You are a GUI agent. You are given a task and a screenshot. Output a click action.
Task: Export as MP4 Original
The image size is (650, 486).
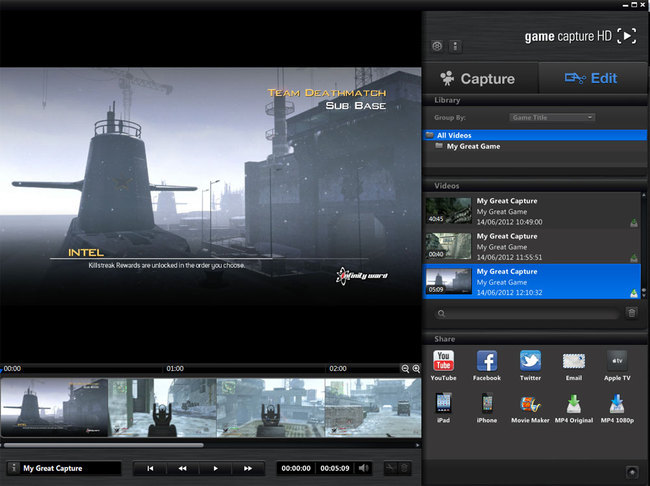point(574,408)
